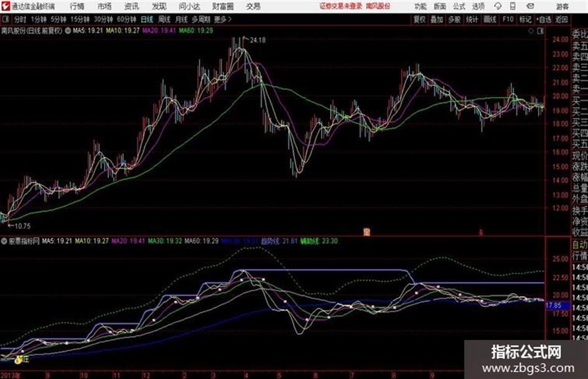Click the 游客 guest account label

562,6
